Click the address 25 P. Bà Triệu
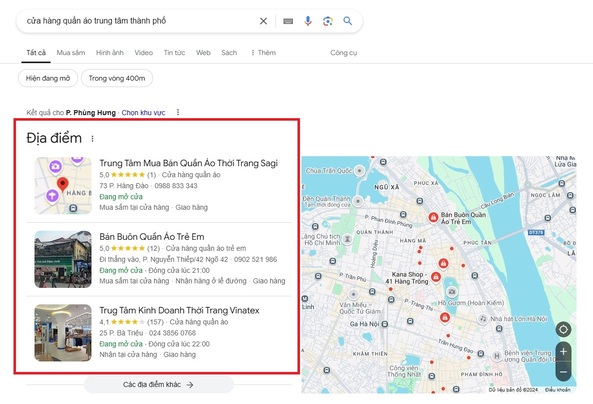The image size is (593, 404). (x=121, y=333)
